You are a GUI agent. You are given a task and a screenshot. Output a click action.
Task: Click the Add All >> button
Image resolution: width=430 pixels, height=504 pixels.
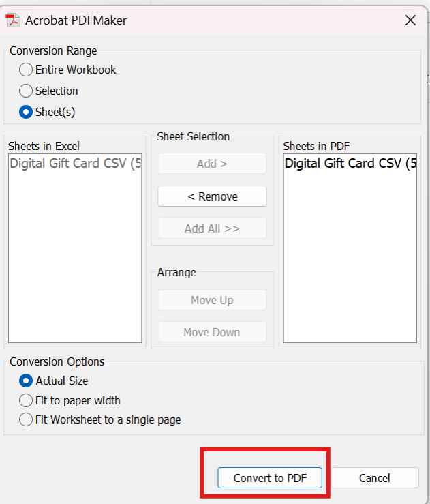212,228
